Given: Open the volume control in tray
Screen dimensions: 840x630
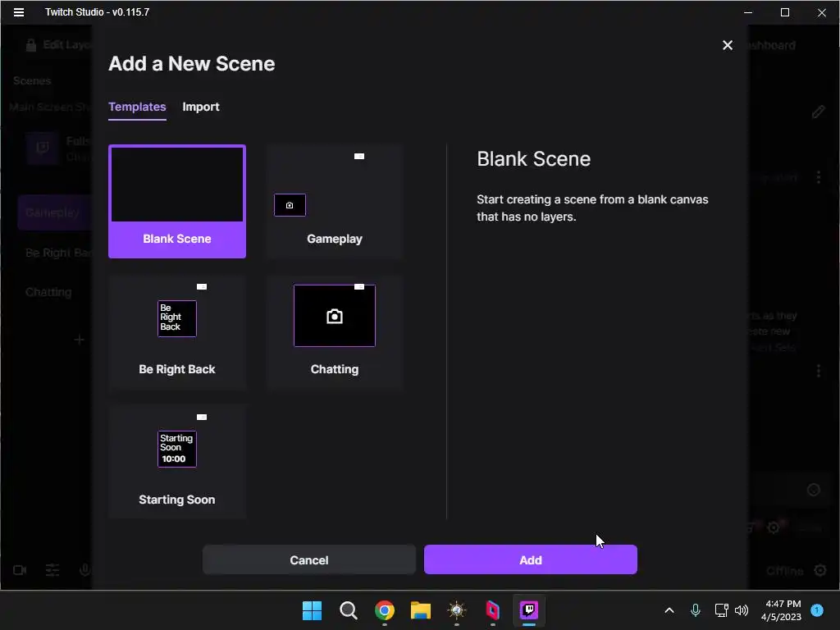Looking at the screenshot, I should click(x=742, y=610).
